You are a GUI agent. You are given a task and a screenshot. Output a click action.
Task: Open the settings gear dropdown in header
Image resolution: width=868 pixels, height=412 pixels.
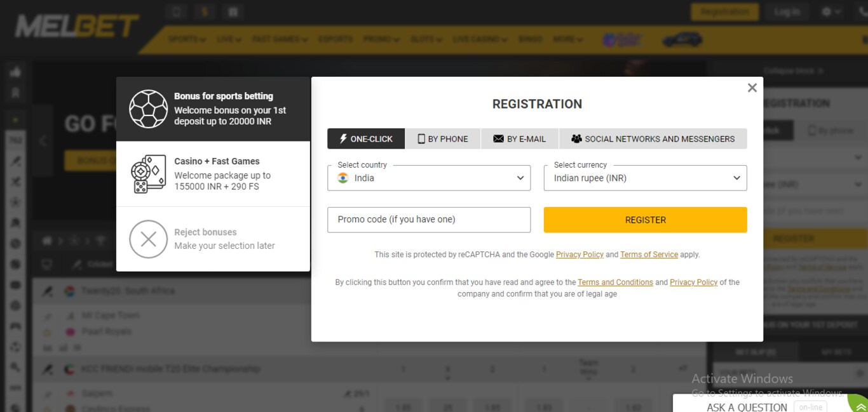831,11
